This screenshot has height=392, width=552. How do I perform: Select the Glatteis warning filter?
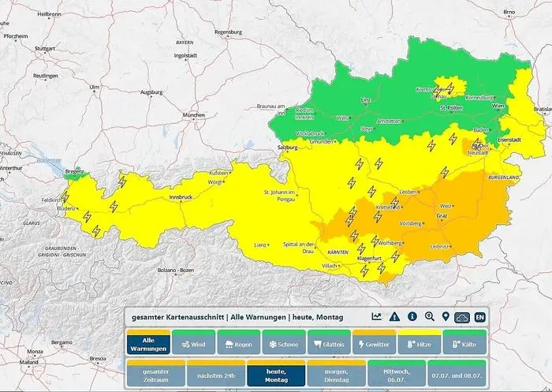(x=327, y=344)
